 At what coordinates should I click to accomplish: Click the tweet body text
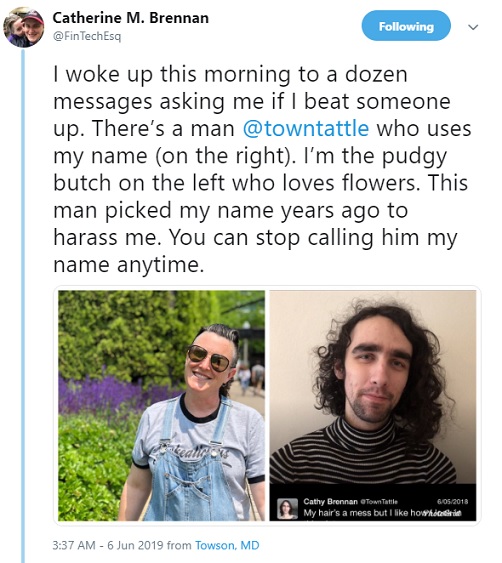pos(262,169)
